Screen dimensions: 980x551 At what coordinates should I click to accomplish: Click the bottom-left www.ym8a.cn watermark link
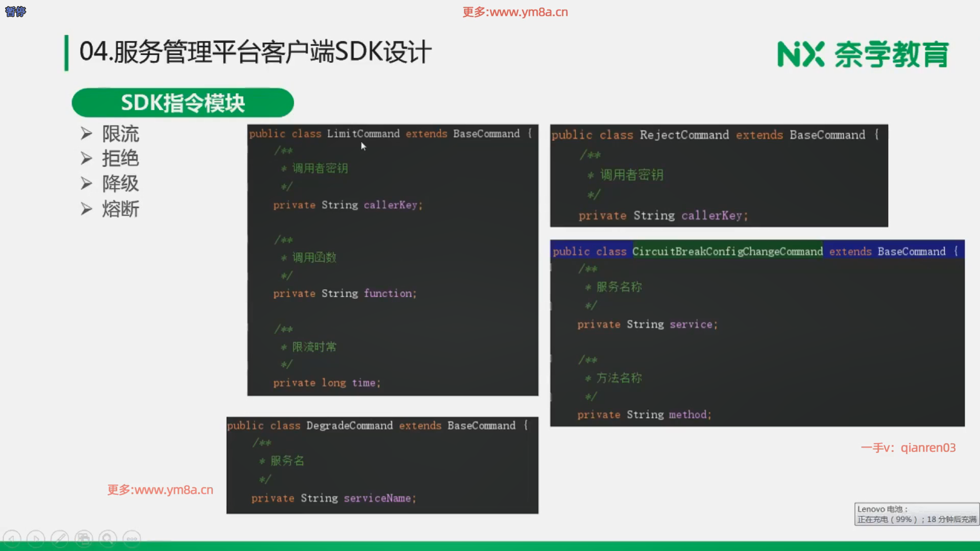(160, 490)
